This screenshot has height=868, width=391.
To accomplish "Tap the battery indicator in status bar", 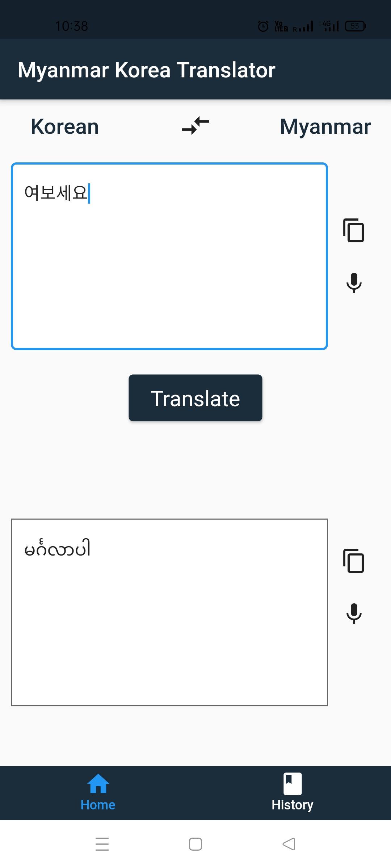I will (x=355, y=26).
